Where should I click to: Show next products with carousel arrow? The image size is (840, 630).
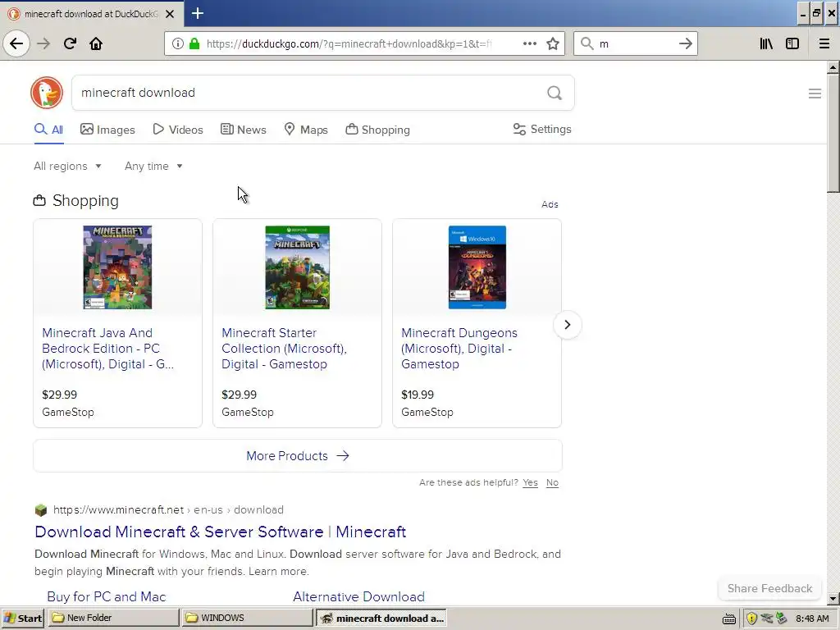[x=568, y=325]
